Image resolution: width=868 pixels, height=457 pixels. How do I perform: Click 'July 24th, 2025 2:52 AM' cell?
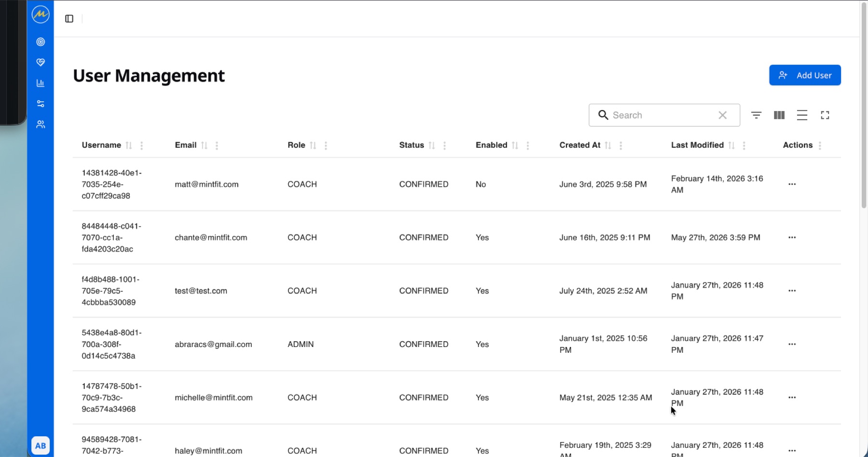click(x=603, y=291)
